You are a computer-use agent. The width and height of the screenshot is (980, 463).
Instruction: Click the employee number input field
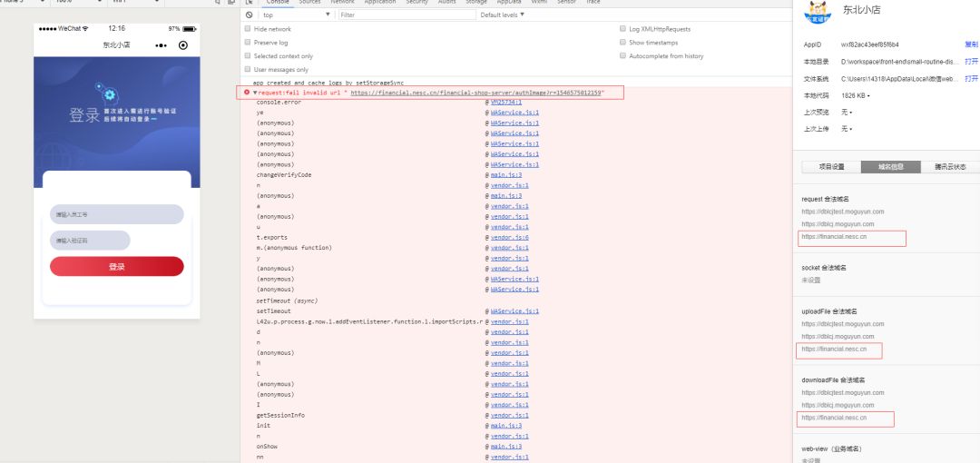pyautogui.click(x=117, y=214)
